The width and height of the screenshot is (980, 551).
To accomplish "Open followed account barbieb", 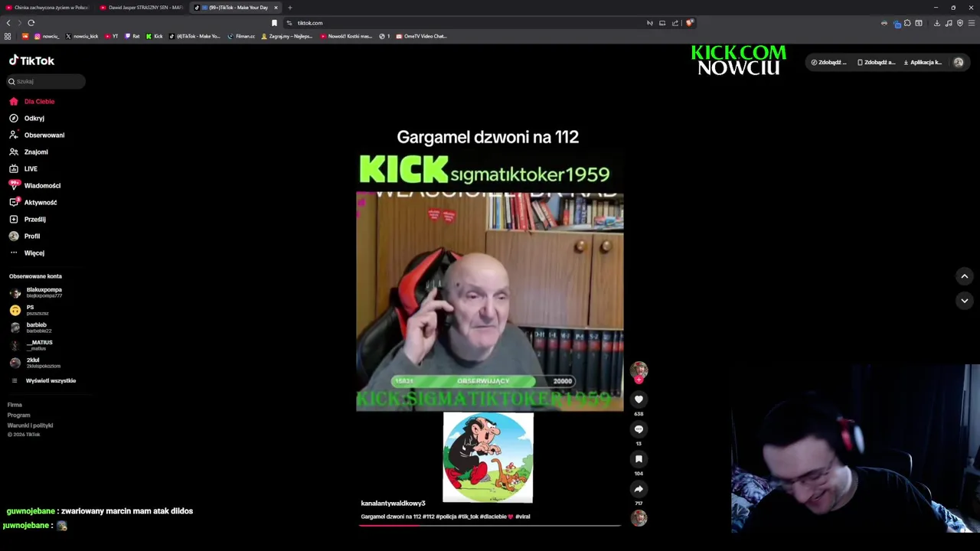I will [x=31, y=328].
